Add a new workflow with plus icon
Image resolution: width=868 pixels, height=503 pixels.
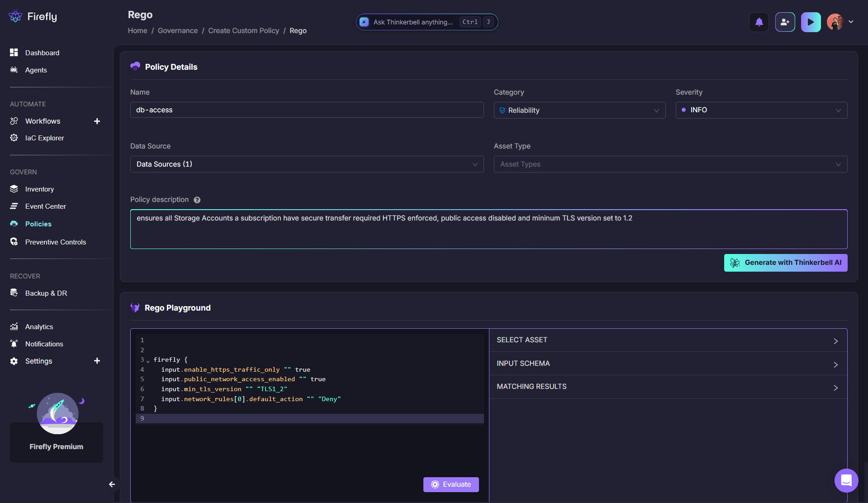(x=97, y=121)
